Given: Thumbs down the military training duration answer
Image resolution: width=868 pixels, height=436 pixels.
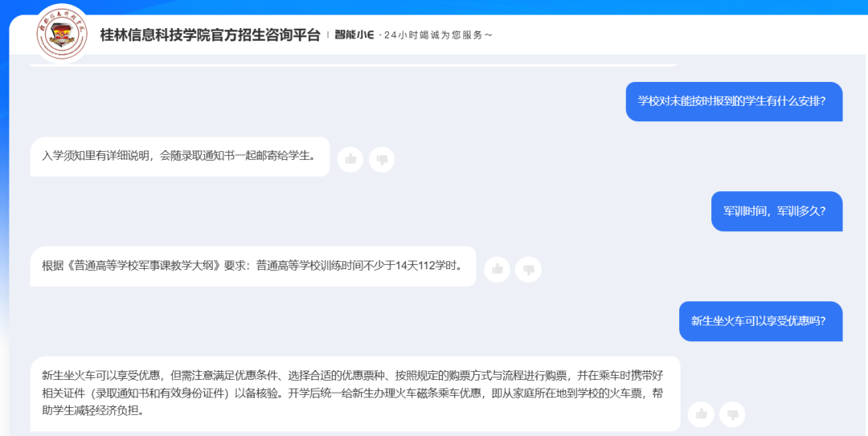Looking at the screenshot, I should (528, 269).
